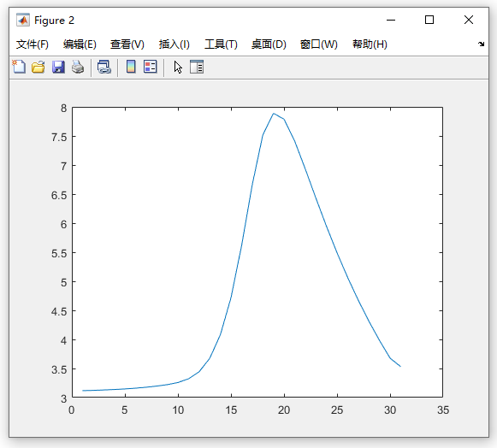Click the peak of the blue curve
Screen dimensions: 497x448
coord(274,114)
